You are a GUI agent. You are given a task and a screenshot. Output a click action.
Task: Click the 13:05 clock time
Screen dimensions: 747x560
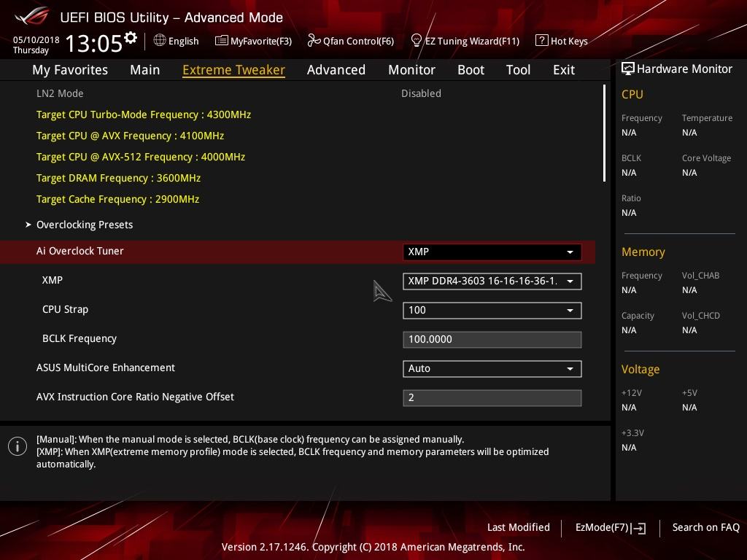coord(93,43)
